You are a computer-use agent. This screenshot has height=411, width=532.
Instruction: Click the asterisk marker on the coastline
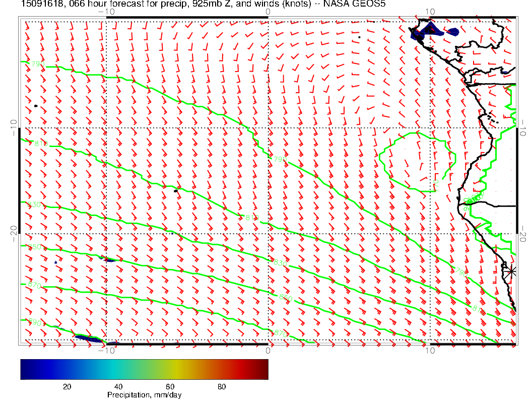pos(511,271)
